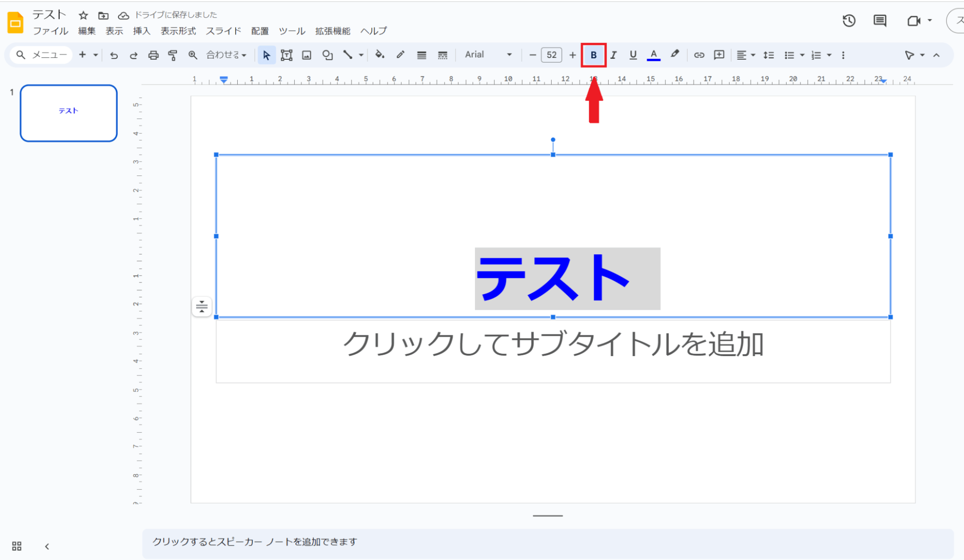Click the insert image icon
Viewport: 964px width, 560px height.
pyautogui.click(x=307, y=55)
